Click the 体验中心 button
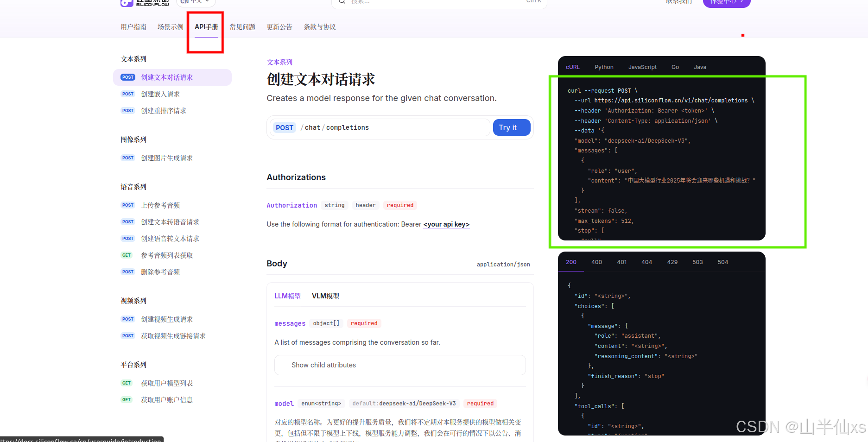Image resolution: width=868 pixels, height=442 pixels. pyautogui.click(x=726, y=2)
